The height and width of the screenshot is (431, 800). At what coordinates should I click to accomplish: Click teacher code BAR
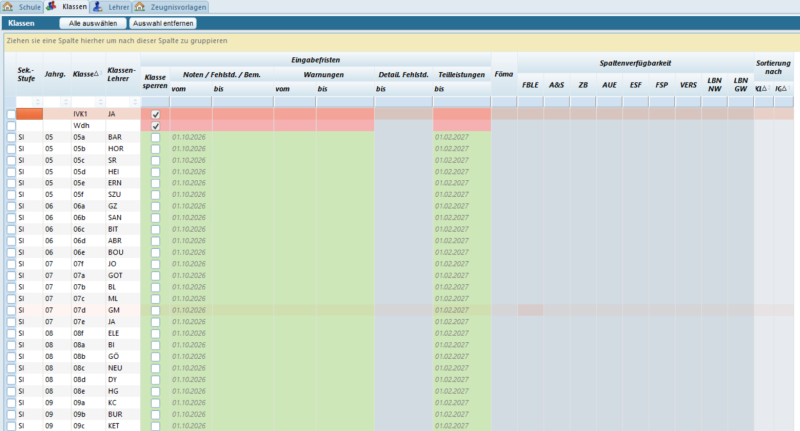115,137
